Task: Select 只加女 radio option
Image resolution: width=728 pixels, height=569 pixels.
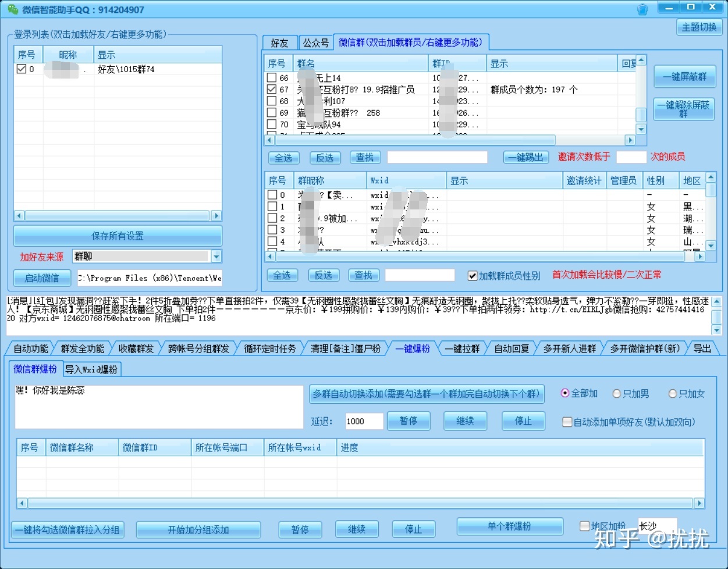Action: (x=673, y=394)
